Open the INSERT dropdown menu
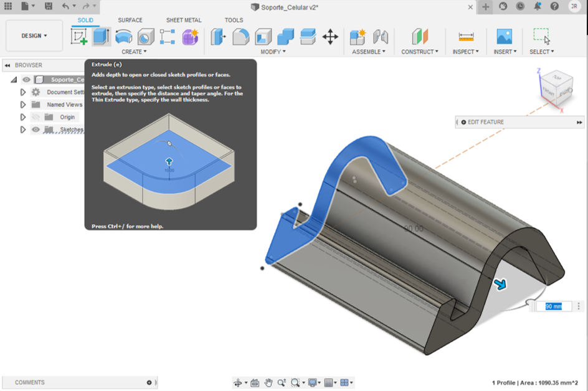This screenshot has height=391, width=588. 505,52
